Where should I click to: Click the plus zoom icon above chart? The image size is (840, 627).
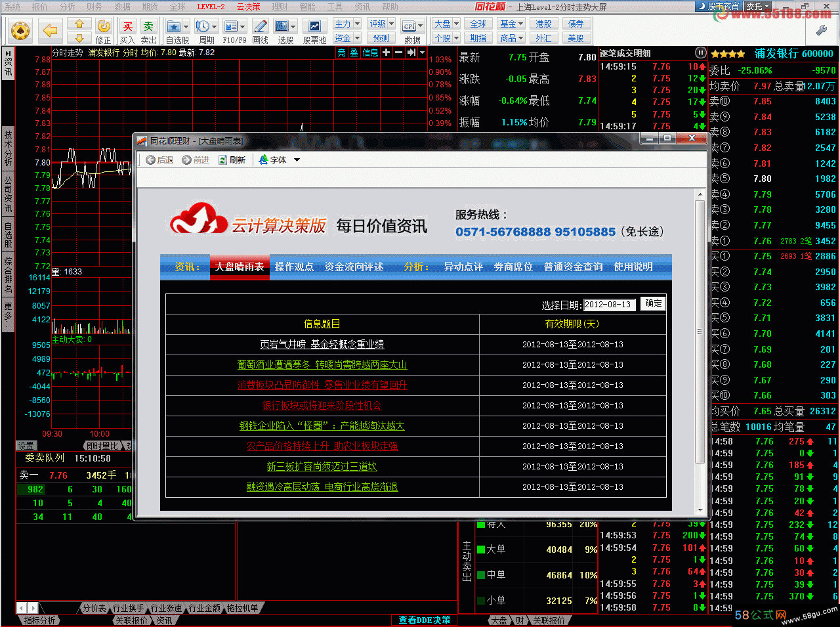pyautogui.click(x=386, y=53)
